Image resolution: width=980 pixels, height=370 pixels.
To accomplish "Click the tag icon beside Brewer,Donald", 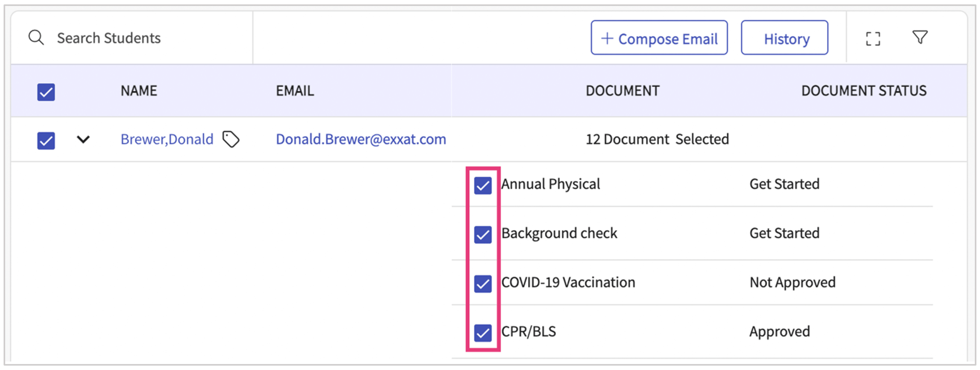I will point(231,140).
